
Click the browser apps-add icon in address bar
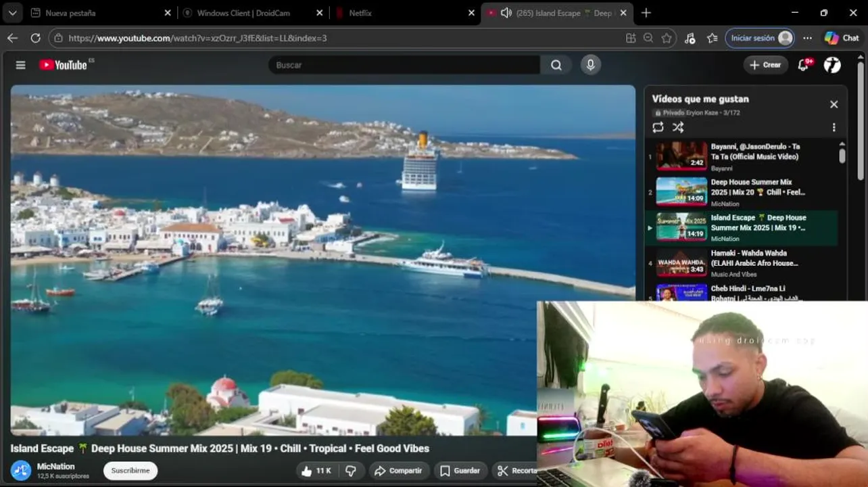tap(631, 38)
